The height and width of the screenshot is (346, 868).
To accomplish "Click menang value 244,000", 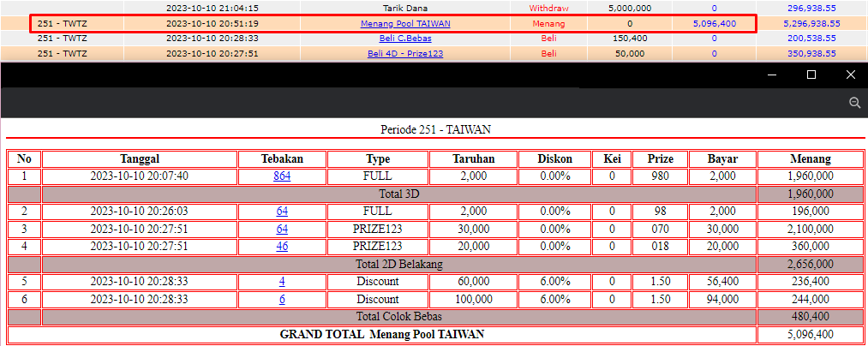I will [811, 300].
